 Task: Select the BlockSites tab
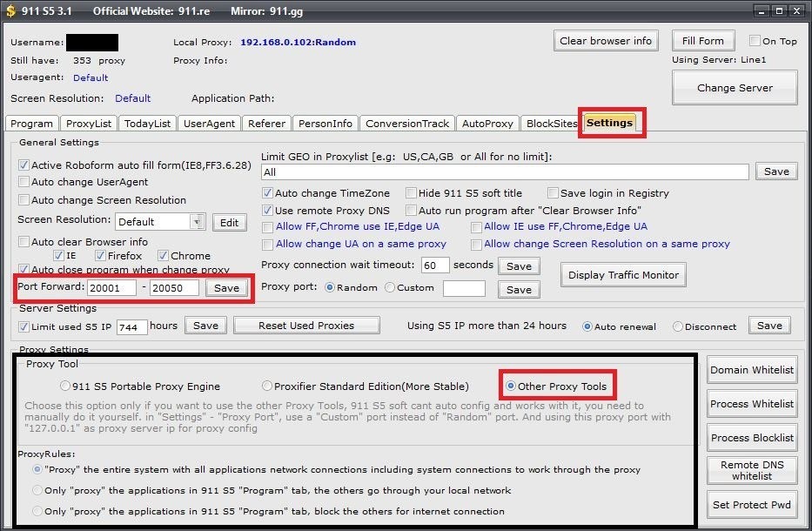click(x=551, y=124)
